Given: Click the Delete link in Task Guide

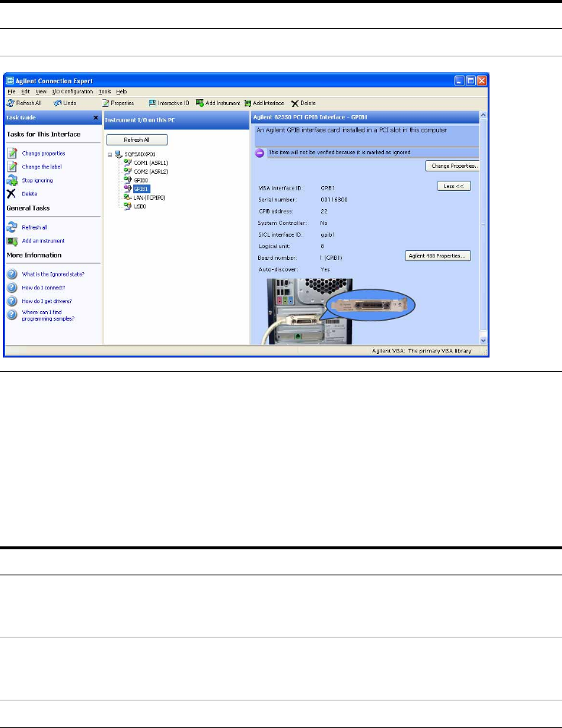Looking at the screenshot, I should click(x=30, y=194).
